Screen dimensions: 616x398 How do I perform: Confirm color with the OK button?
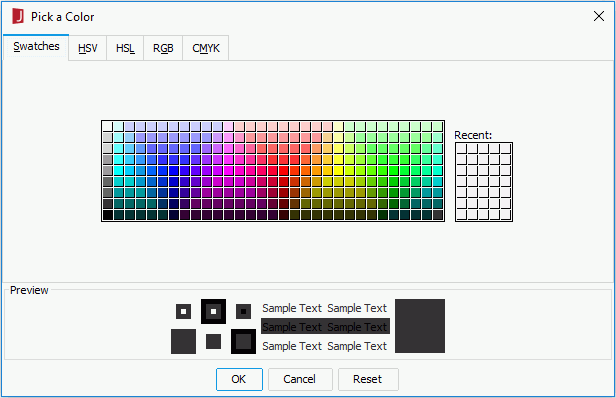pos(239,379)
